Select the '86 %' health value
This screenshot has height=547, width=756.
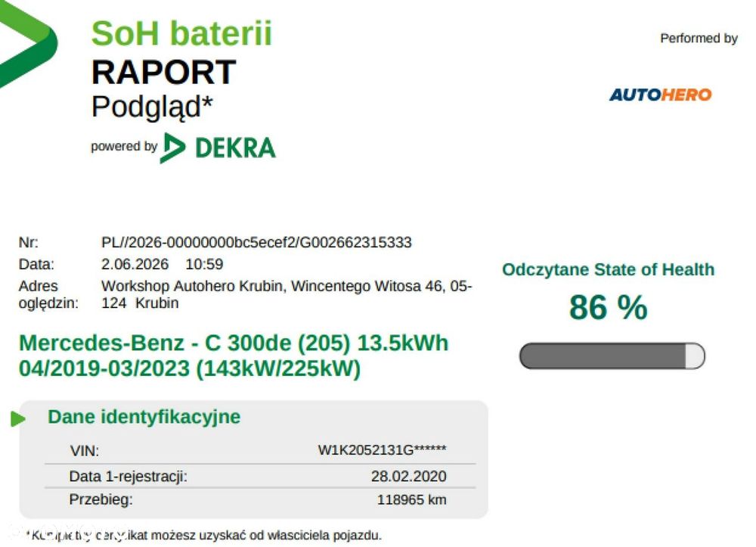tap(609, 306)
